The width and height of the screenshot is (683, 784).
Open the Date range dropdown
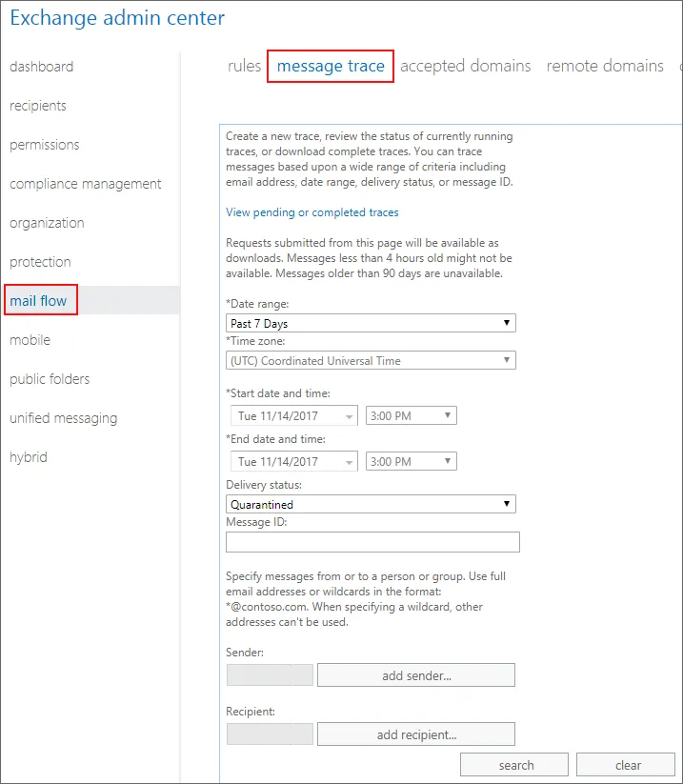pos(372,323)
